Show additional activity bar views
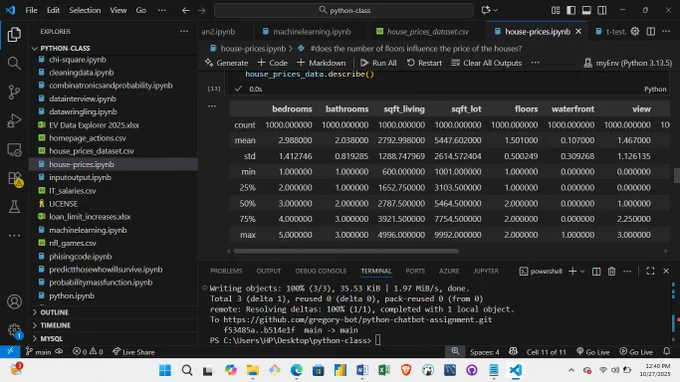This screenshot has width=680, height=382. tap(14, 235)
